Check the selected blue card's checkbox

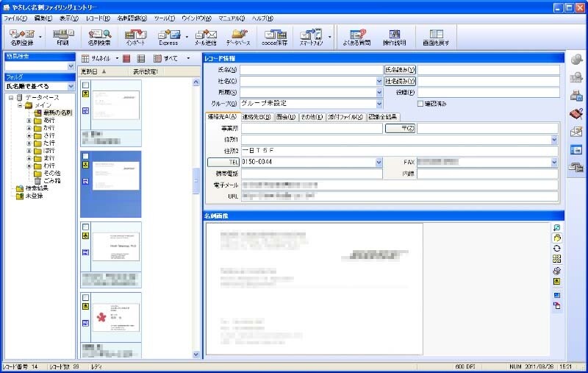pyautogui.click(x=86, y=156)
